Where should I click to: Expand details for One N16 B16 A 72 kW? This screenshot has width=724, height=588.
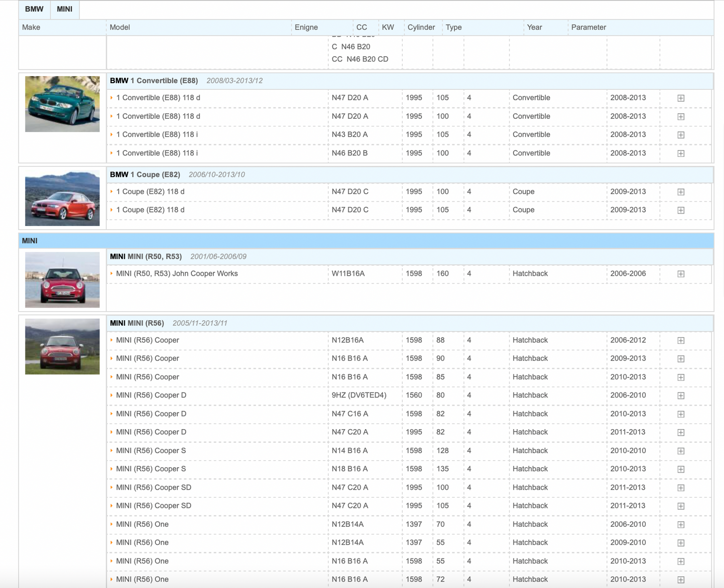[681, 580]
